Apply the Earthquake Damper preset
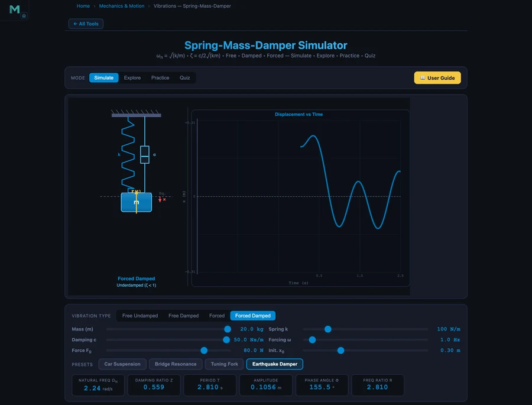Viewport: 532px width, 405px height. pos(275,364)
